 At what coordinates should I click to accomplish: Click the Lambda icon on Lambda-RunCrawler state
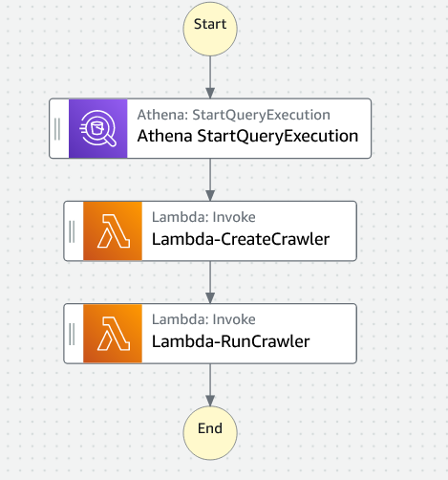coord(113,334)
